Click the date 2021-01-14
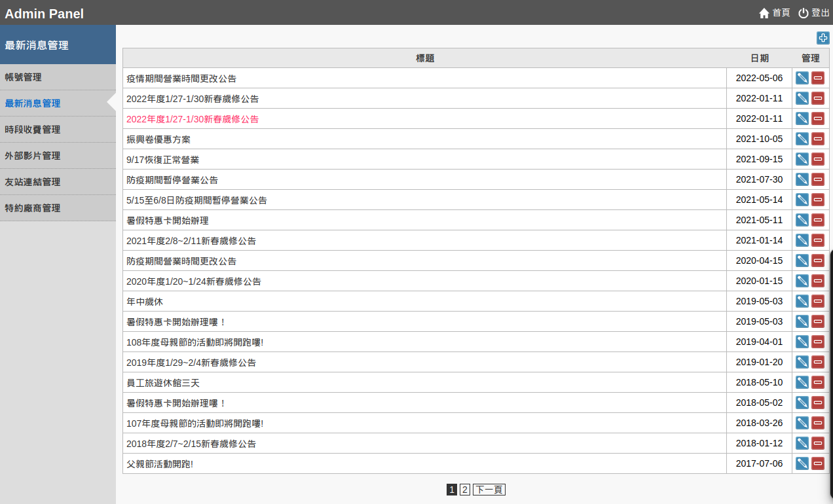The height and width of the screenshot is (504, 833). coord(760,241)
